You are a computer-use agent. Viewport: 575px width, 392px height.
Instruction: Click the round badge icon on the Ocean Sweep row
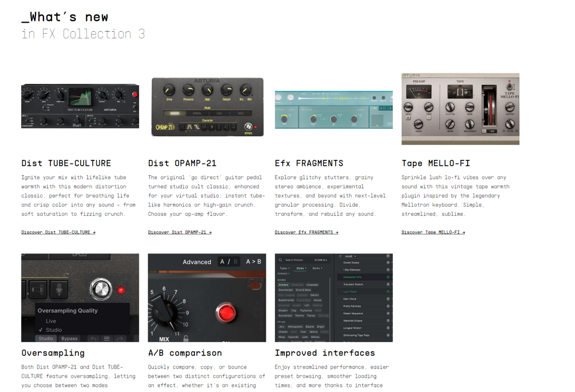click(388, 263)
